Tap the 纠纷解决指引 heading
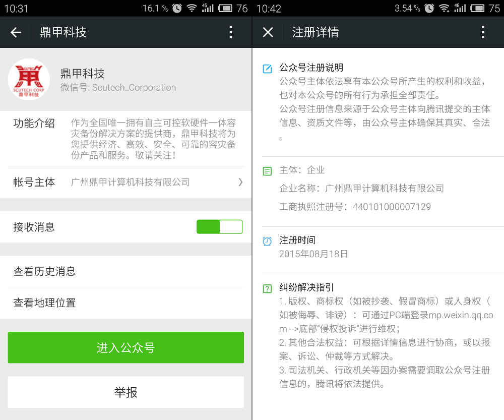The width and height of the screenshot is (504, 420). 306,287
